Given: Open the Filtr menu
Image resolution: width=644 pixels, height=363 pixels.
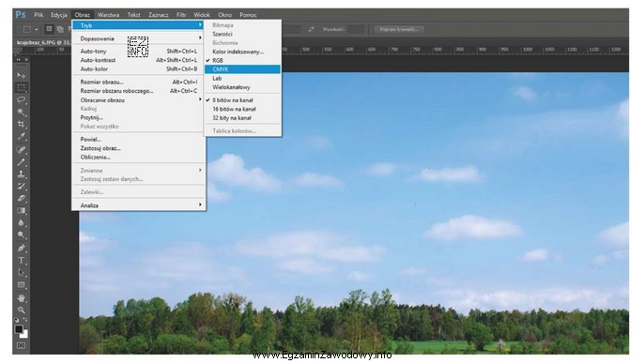Looking at the screenshot, I should point(181,15).
